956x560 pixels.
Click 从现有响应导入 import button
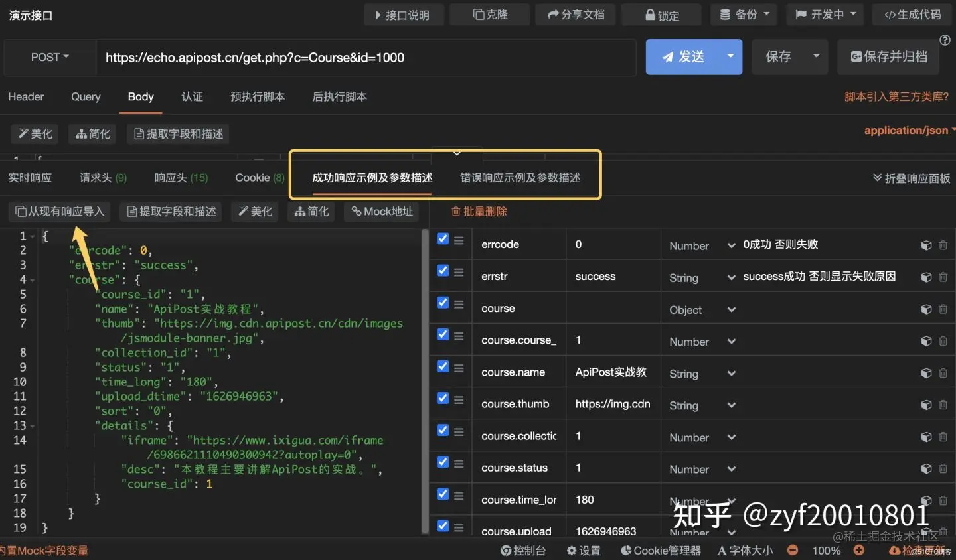pyautogui.click(x=60, y=212)
